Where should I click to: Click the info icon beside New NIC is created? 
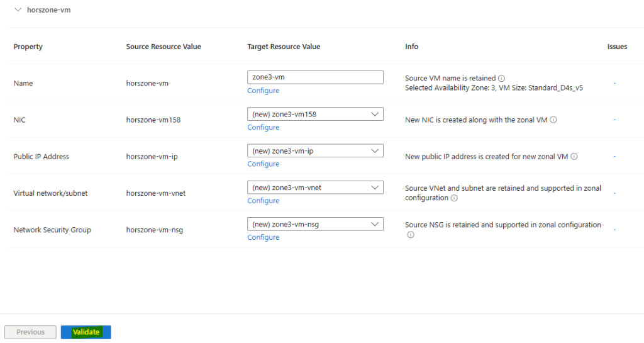click(x=553, y=120)
